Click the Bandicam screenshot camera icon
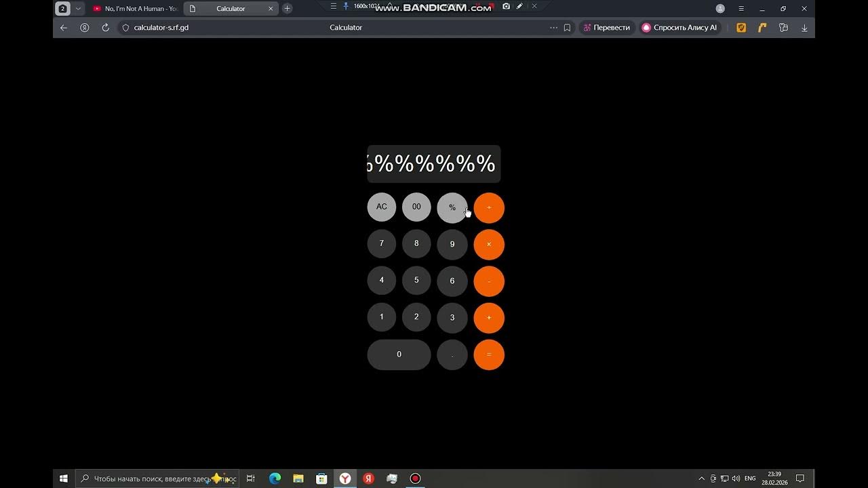 pos(506,7)
